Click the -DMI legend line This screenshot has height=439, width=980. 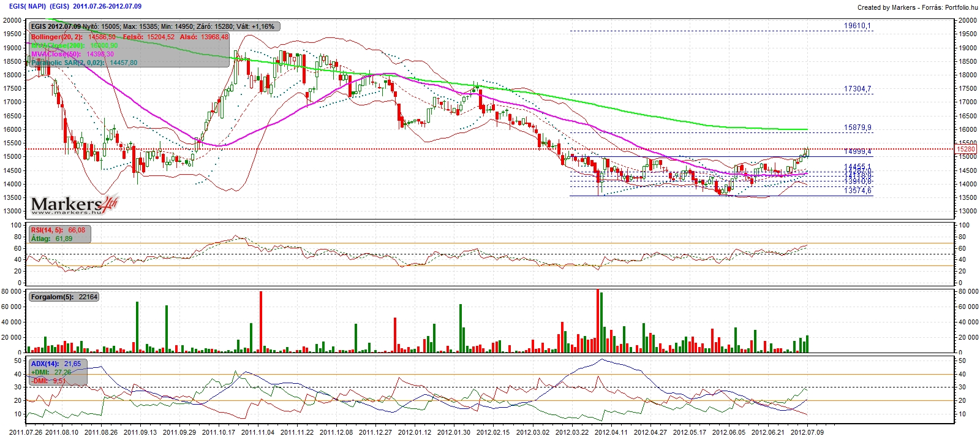[x=48, y=381]
